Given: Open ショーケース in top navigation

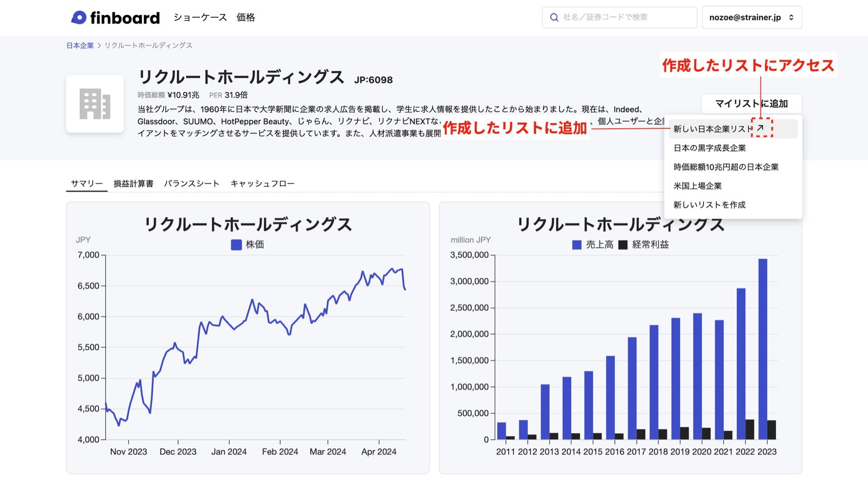Looking at the screenshot, I should point(200,18).
